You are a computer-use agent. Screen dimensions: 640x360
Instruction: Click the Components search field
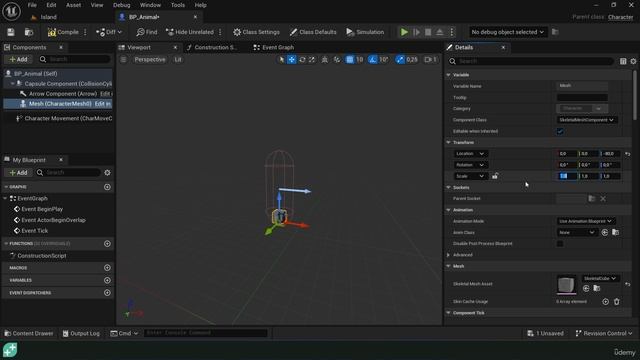(75, 60)
